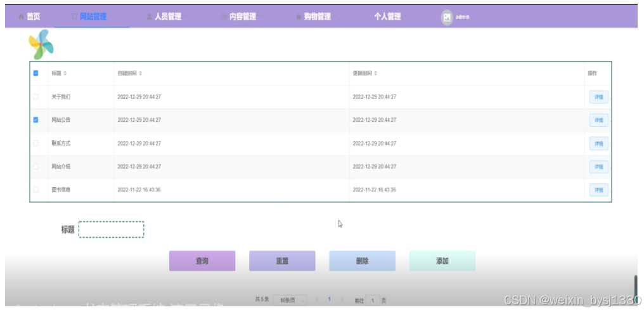Image resolution: width=644 pixels, height=312 pixels.
Task: Click the 删除 delete button
Action: pos(363,261)
